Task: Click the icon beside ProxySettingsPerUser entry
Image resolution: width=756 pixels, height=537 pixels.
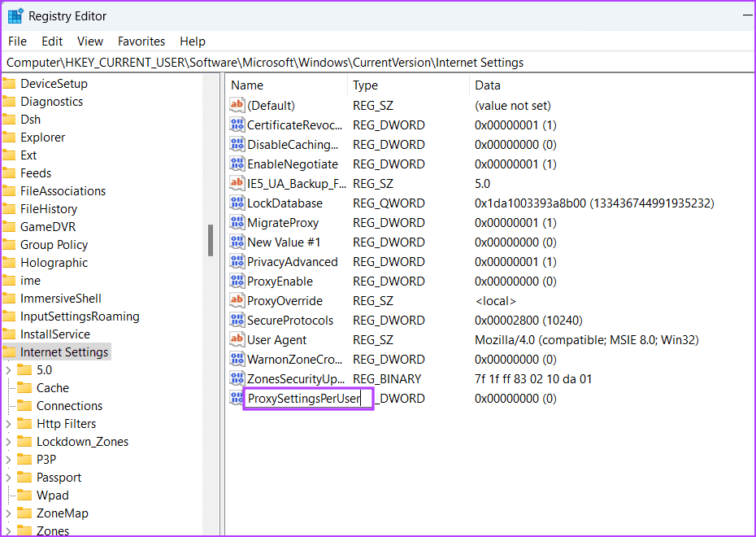Action: [x=237, y=398]
